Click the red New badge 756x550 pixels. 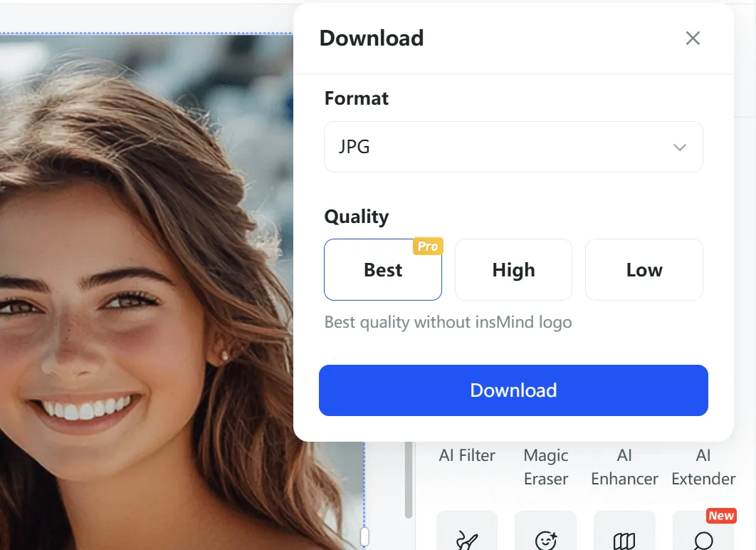click(721, 516)
